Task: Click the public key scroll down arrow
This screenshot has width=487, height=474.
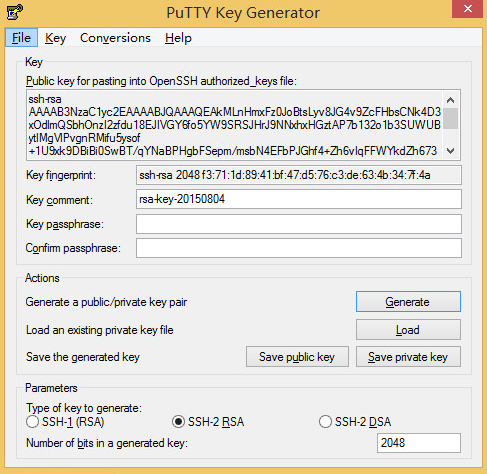Action: (450, 151)
